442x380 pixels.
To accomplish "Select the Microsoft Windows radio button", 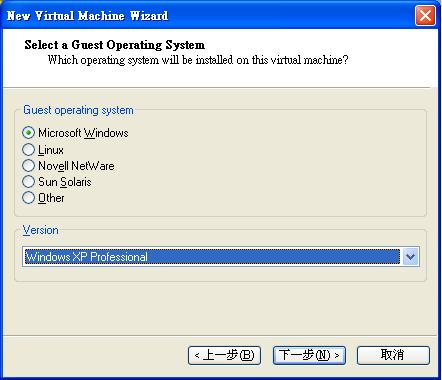I will point(29,133).
